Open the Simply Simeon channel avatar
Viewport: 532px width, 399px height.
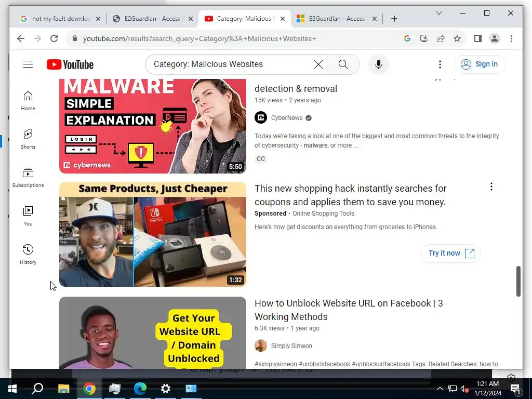261,345
